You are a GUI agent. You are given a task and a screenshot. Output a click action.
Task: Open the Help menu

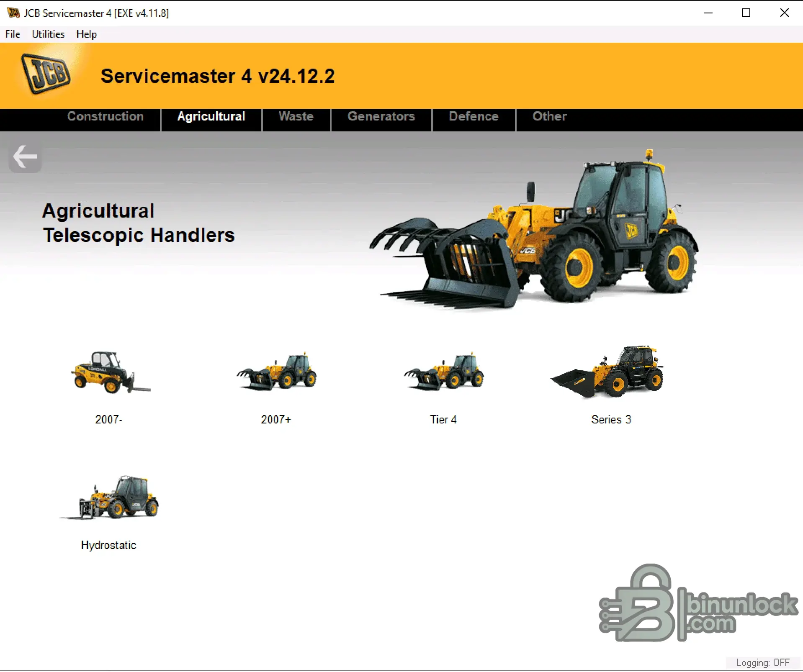coord(87,34)
